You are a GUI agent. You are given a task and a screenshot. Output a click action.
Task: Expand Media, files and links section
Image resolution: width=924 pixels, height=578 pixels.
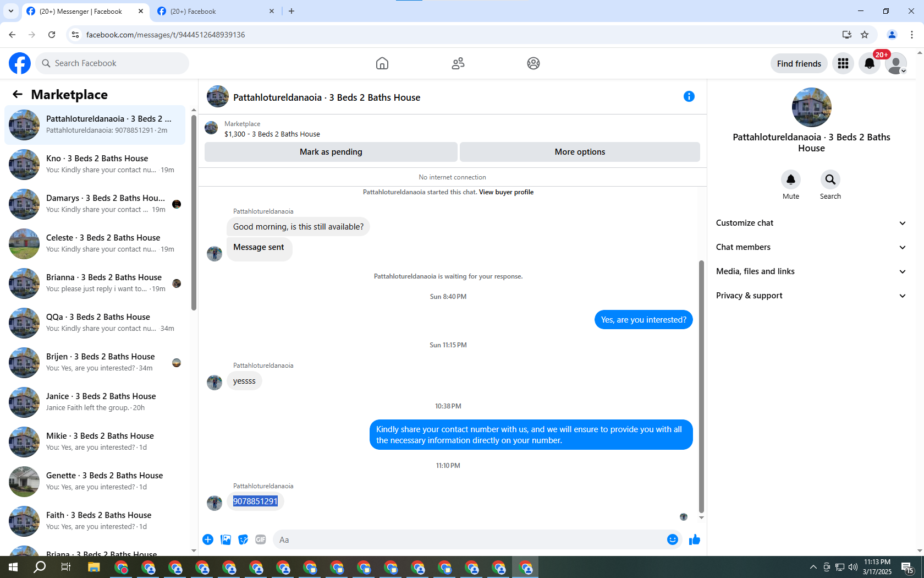[811, 271]
